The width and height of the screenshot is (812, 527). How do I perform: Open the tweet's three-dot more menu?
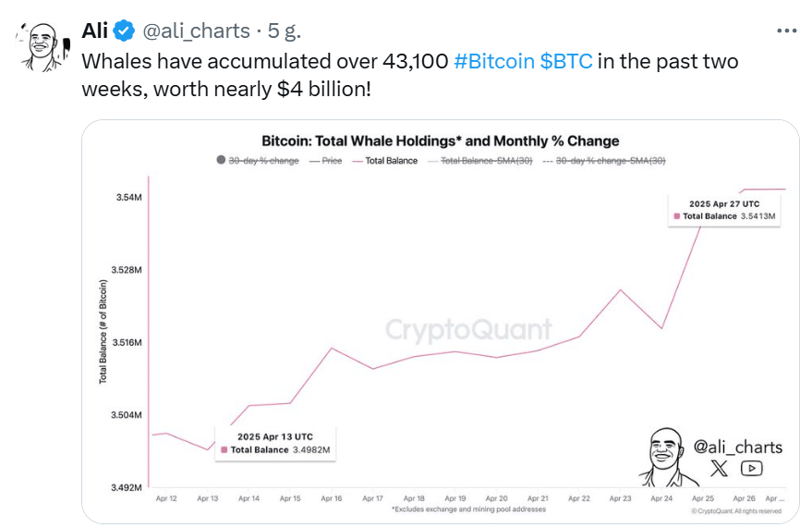(786, 31)
